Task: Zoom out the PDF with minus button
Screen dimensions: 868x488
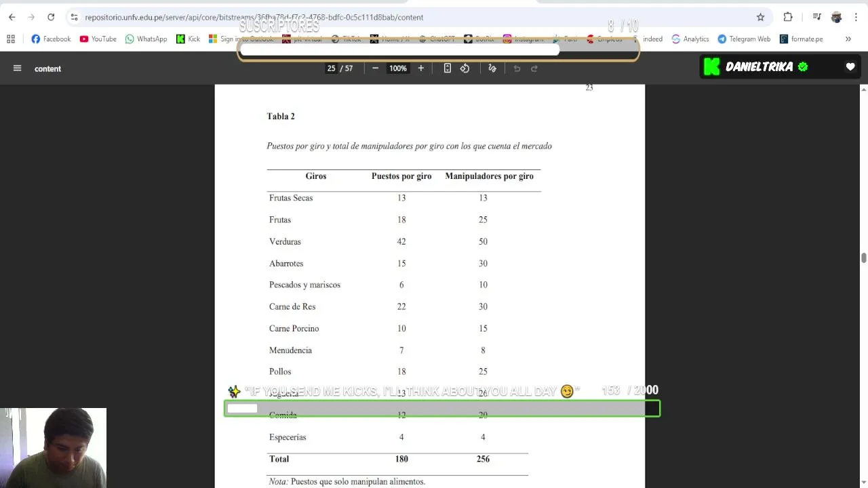Action: 375,68
